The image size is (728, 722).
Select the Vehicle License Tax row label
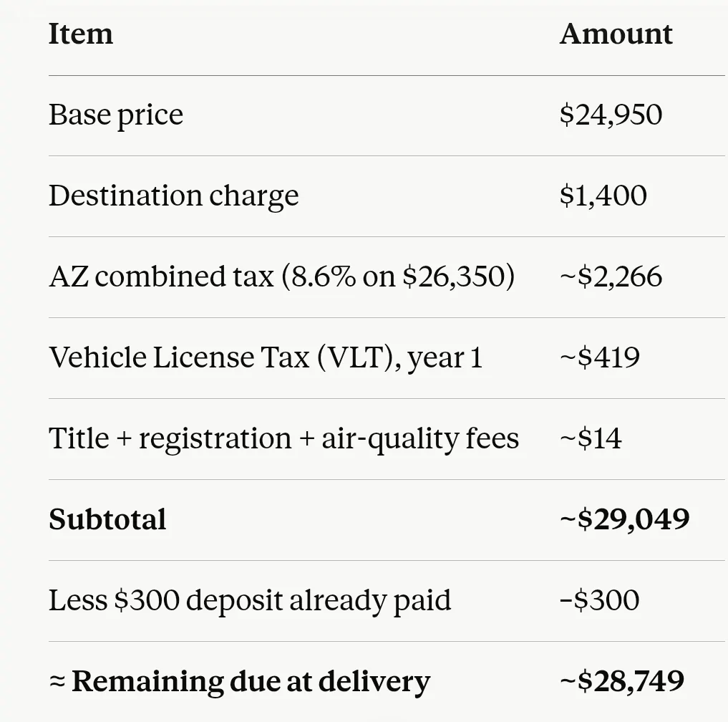click(x=266, y=357)
